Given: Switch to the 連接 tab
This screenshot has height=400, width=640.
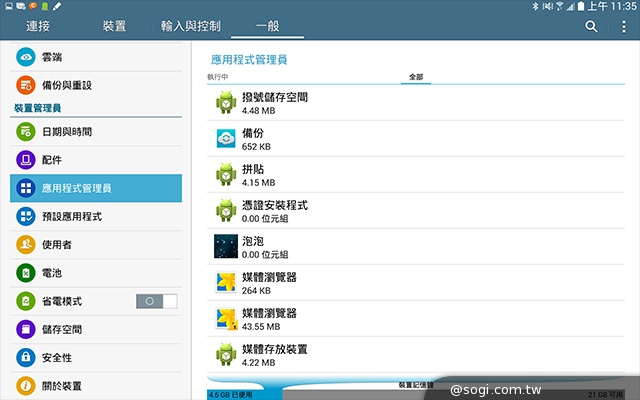Looking at the screenshot, I should click(38, 27).
